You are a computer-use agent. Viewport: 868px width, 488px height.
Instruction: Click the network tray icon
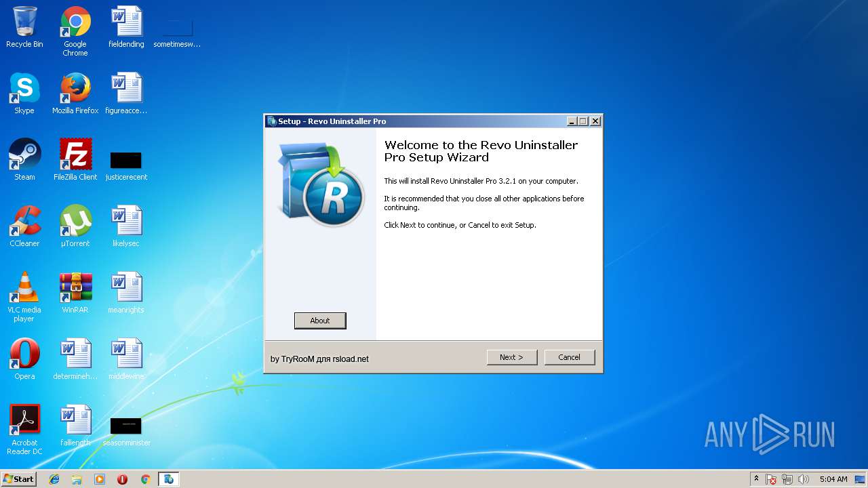click(x=787, y=479)
